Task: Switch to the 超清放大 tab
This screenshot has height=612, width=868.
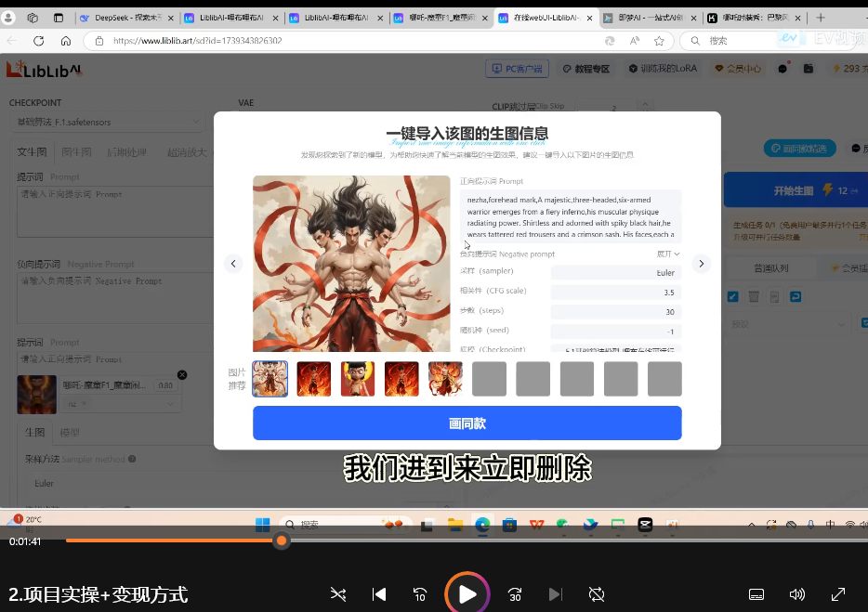Action: tap(187, 152)
